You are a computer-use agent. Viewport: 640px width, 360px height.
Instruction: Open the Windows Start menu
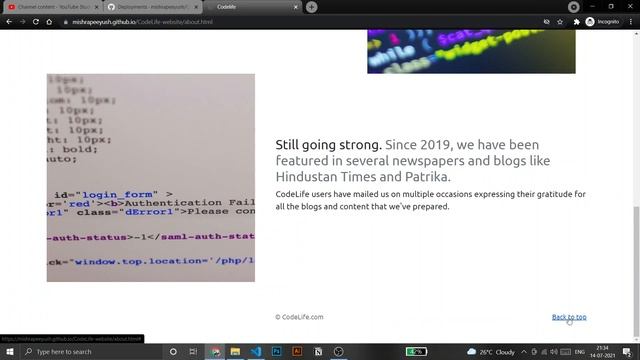pyautogui.click(x=9, y=351)
